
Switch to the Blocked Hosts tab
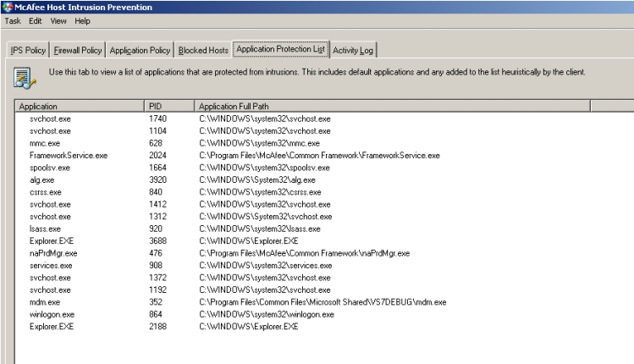tap(203, 50)
